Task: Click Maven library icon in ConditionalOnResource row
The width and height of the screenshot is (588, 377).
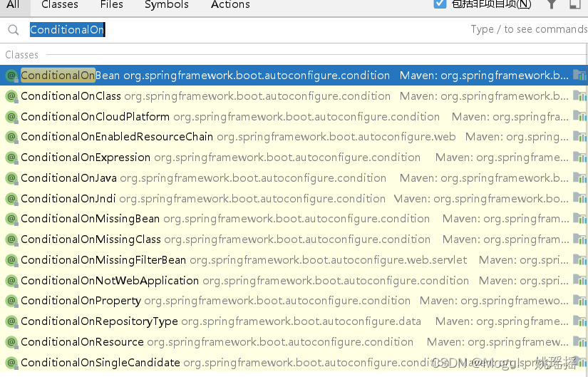Action: (x=579, y=342)
